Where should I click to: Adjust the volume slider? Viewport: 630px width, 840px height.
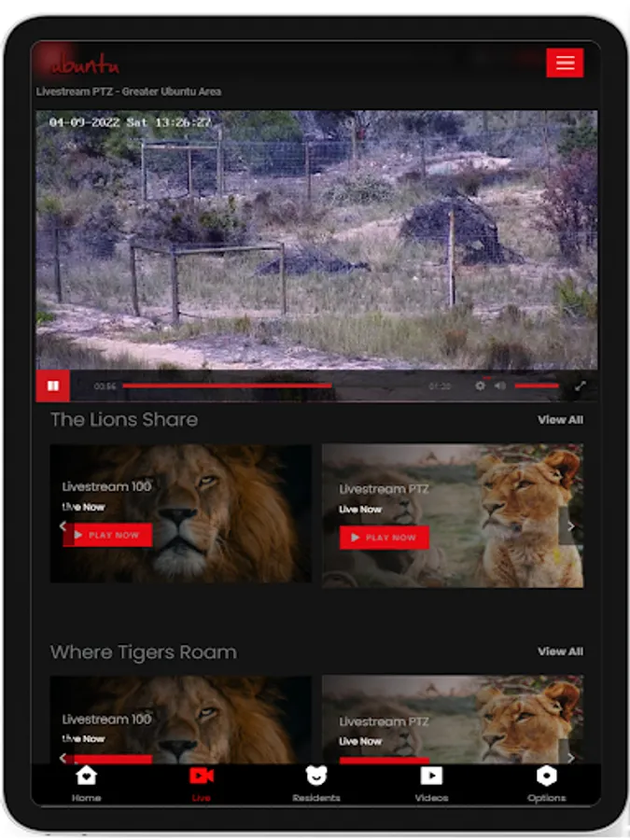pyautogui.click(x=537, y=385)
